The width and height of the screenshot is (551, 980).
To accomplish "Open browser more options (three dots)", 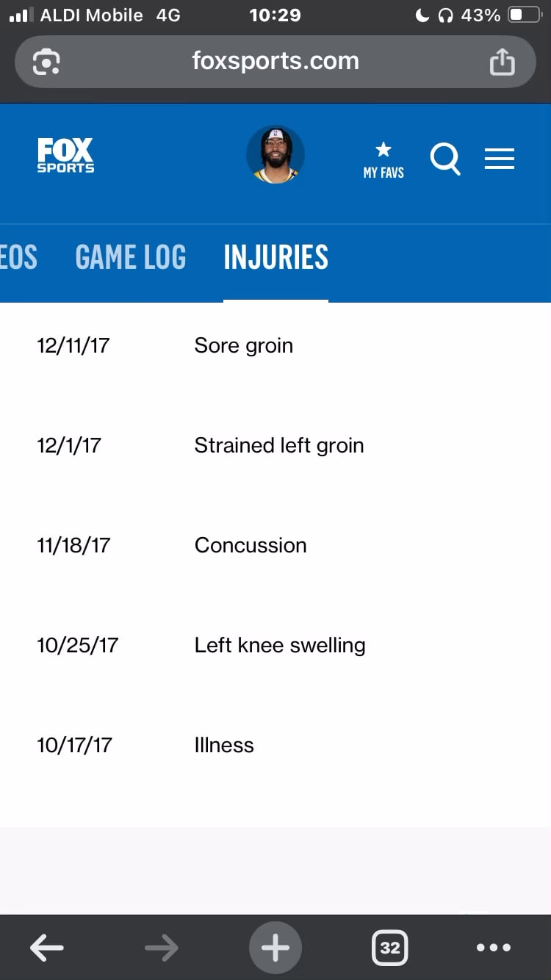I will coord(493,948).
